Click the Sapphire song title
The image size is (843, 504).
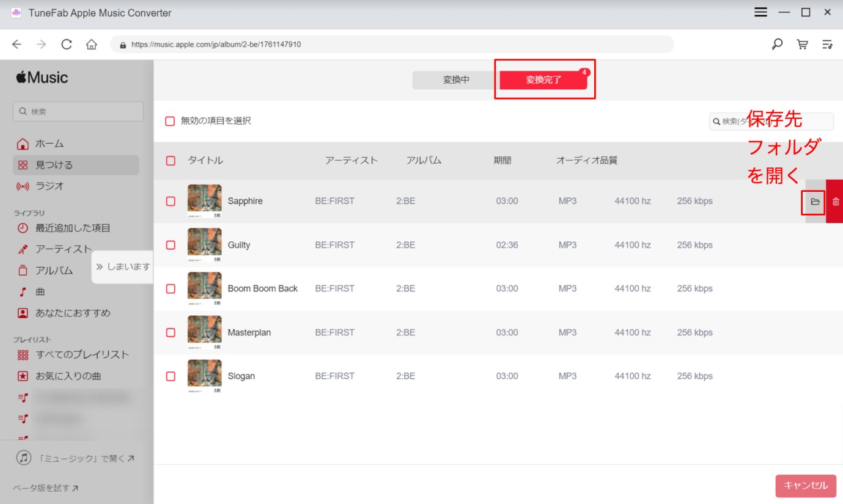(245, 201)
